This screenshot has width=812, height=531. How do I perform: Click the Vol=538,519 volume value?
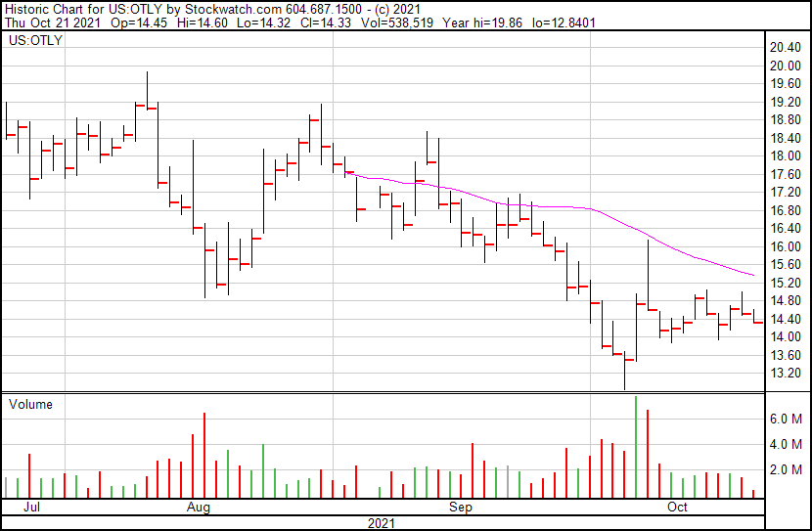click(x=397, y=22)
